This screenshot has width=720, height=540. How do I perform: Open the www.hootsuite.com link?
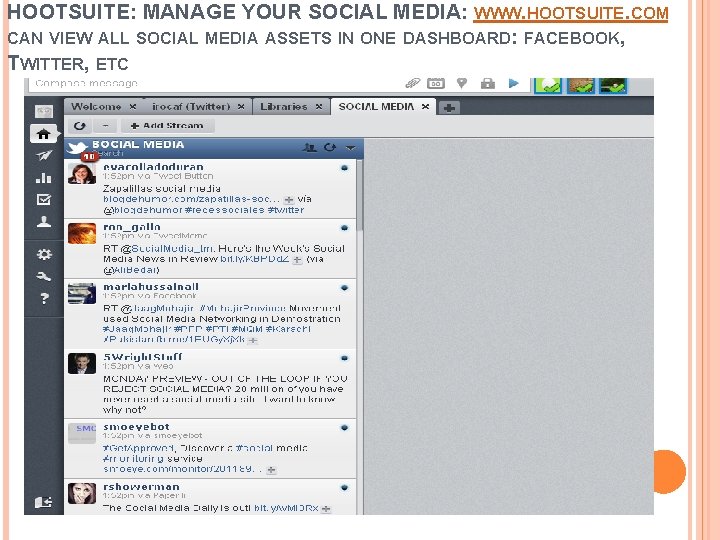[x=571, y=12]
